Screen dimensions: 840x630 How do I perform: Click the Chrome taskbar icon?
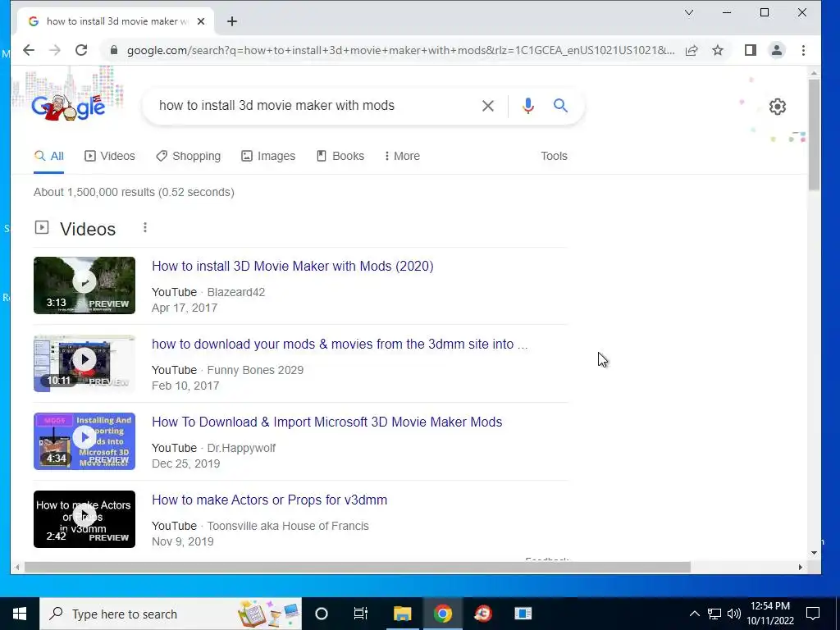pos(442,614)
